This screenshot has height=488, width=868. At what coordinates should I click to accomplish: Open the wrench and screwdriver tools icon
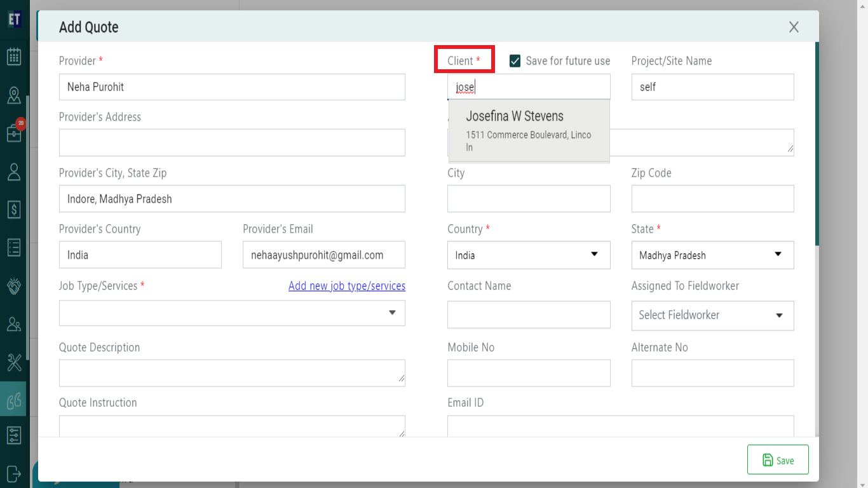14,362
